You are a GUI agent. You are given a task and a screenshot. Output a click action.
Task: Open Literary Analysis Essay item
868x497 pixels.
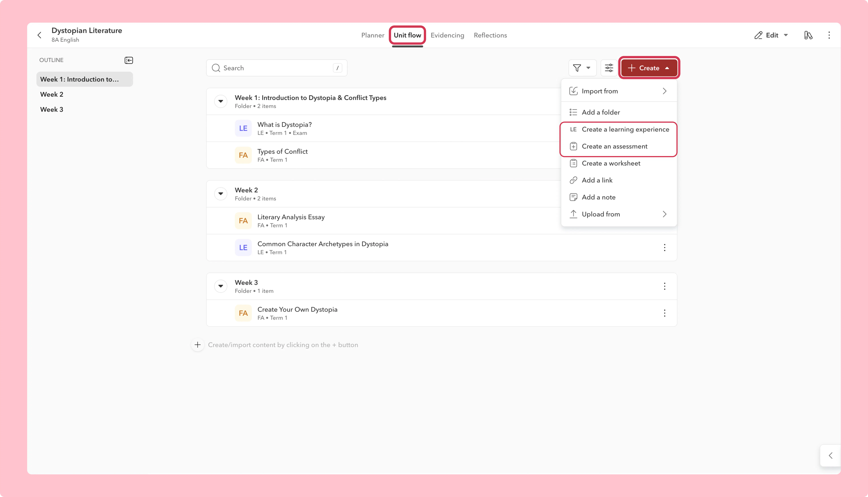291,217
